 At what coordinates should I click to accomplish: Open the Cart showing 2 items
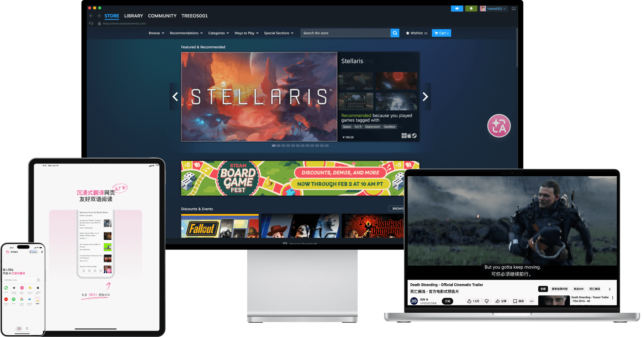(441, 33)
